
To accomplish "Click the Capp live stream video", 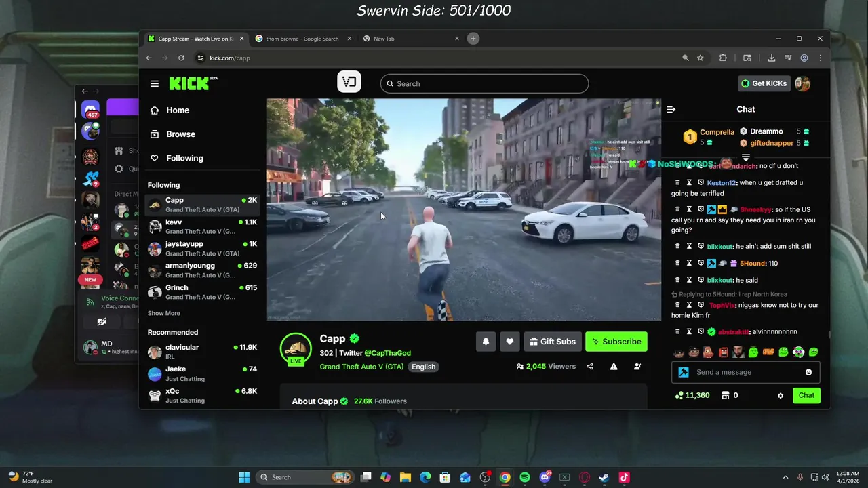I will click(463, 209).
